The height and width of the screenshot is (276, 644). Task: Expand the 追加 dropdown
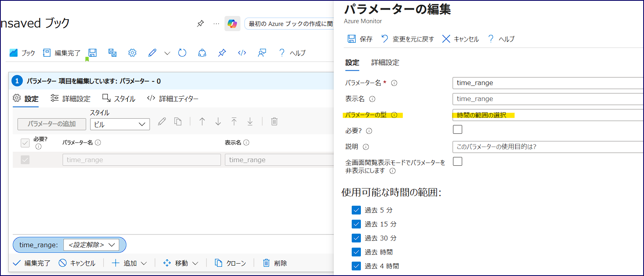(x=129, y=263)
